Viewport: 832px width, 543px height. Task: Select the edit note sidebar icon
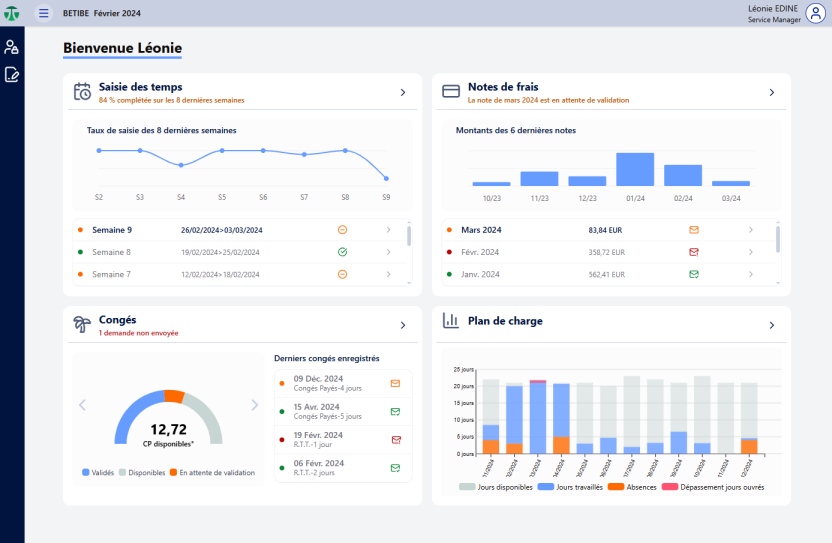coord(12,74)
